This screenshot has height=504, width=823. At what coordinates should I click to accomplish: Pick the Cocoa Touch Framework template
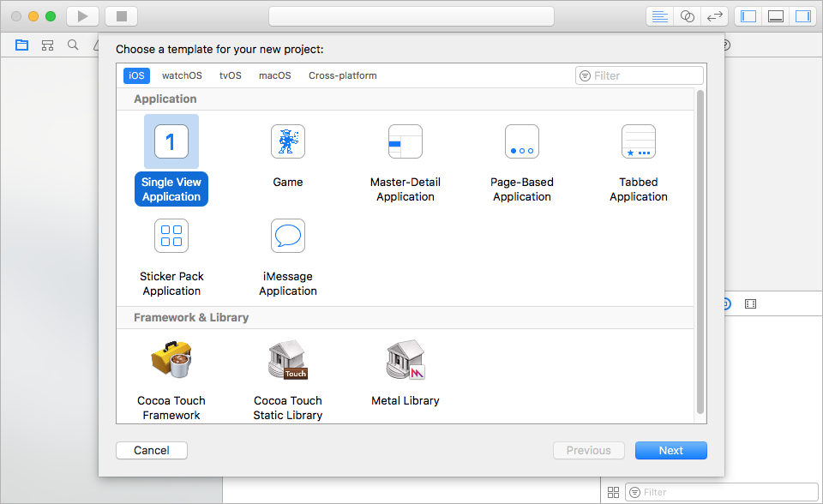(171, 380)
